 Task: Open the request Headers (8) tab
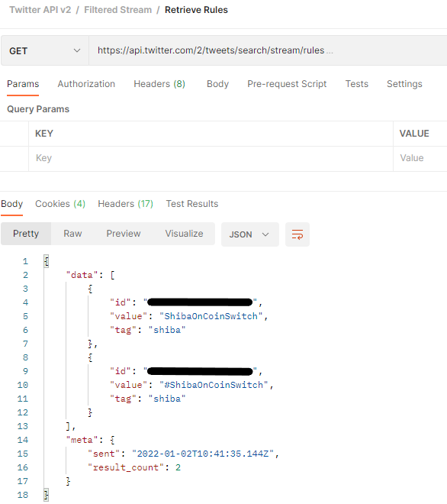tap(159, 84)
